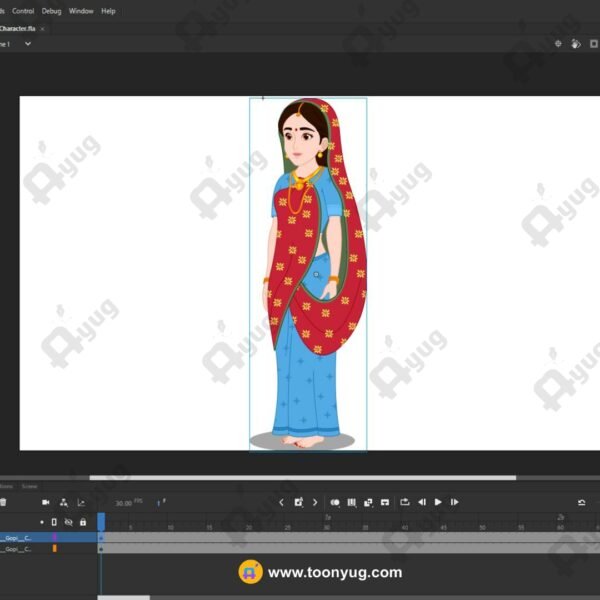600x600 pixels.
Task: Click the purple layer color swatch
Action: tap(55, 537)
